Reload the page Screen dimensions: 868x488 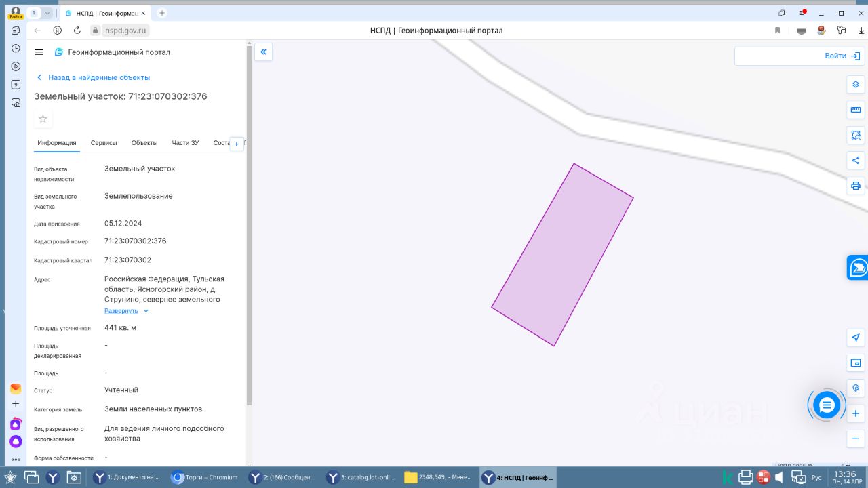click(77, 30)
